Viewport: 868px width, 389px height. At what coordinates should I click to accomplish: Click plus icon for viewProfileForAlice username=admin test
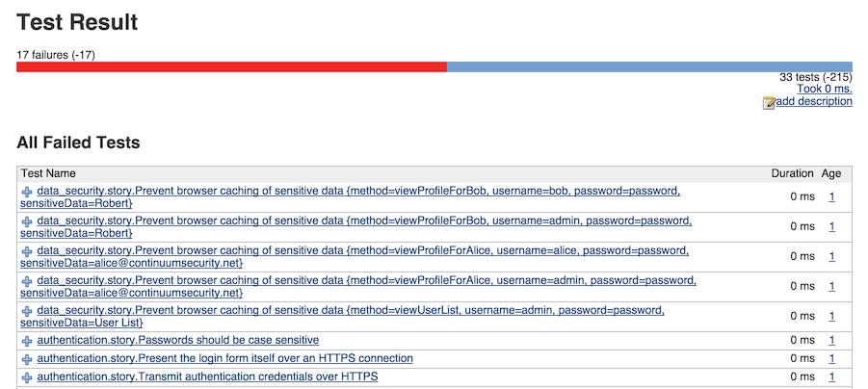tap(27, 281)
